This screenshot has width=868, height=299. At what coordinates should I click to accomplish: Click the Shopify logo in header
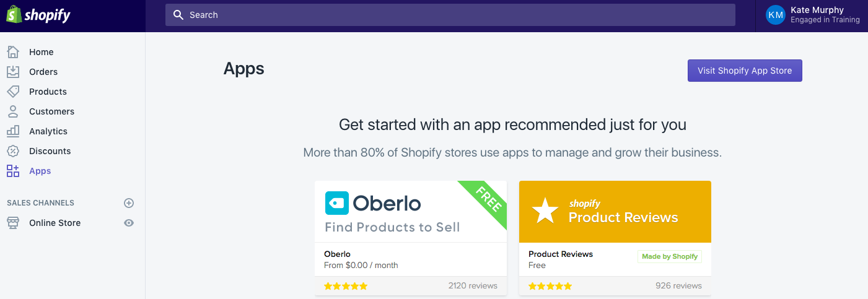pos(38,15)
